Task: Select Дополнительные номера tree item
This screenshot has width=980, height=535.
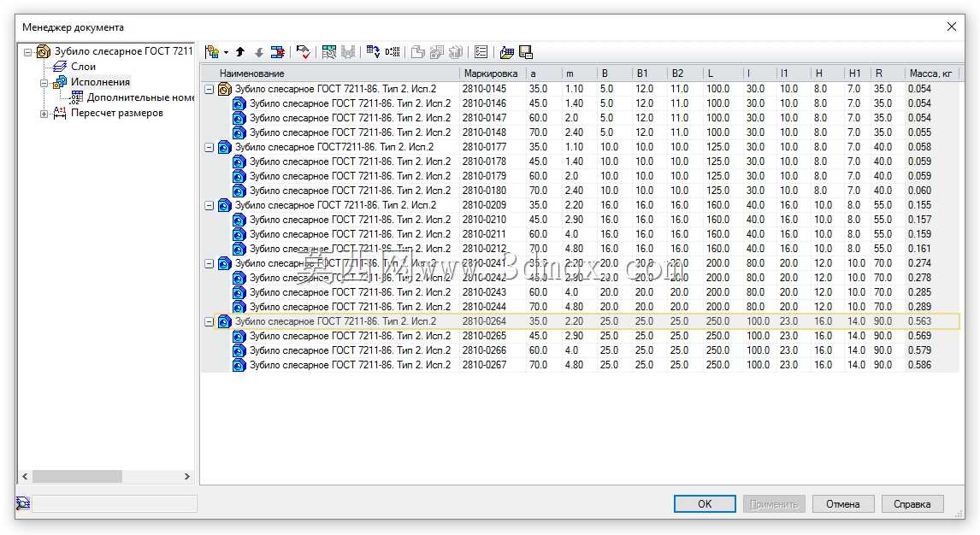Action: click(x=140, y=97)
